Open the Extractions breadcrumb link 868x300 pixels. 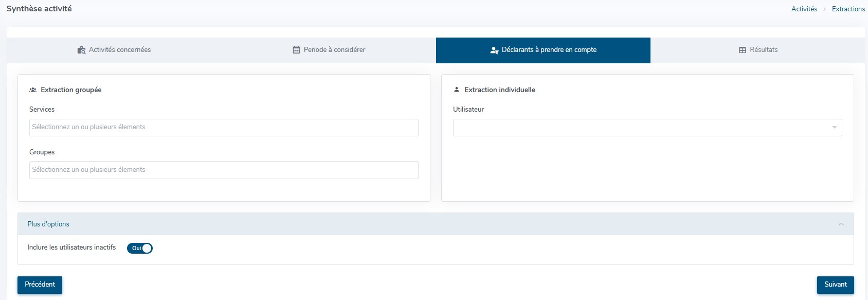point(848,9)
